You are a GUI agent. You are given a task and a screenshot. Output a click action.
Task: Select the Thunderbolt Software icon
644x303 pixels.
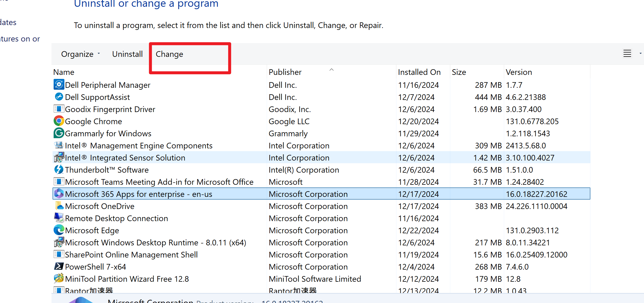(x=59, y=170)
